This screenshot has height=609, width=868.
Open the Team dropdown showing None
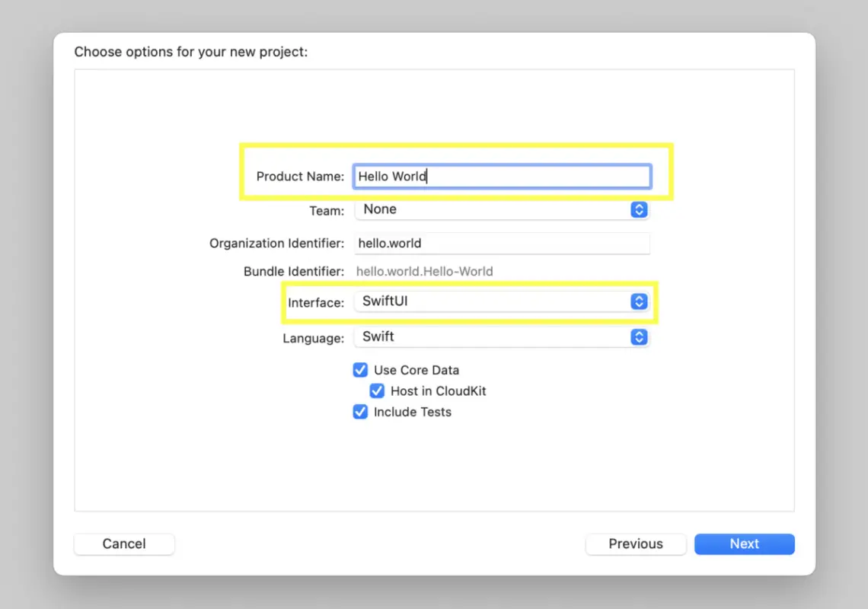tap(502, 209)
